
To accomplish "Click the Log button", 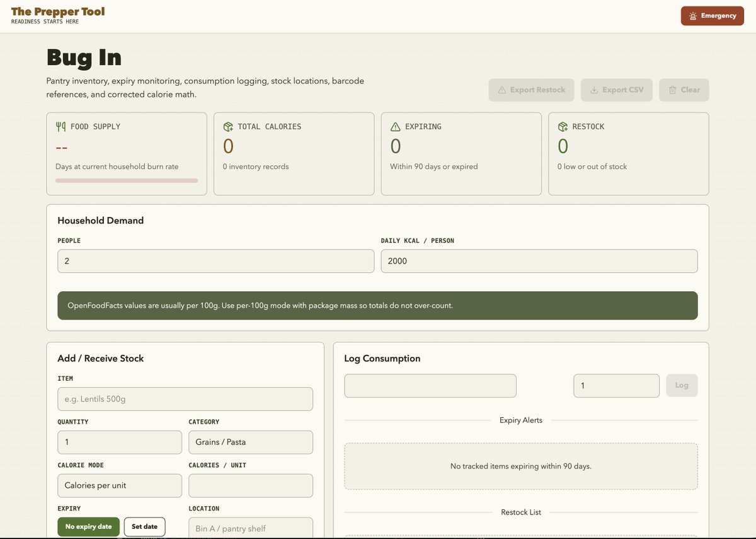I will coord(682,385).
